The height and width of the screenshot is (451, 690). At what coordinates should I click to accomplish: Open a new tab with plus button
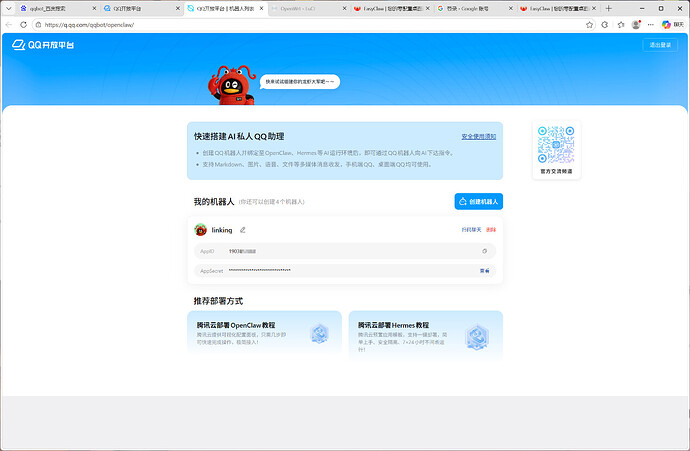(x=609, y=8)
